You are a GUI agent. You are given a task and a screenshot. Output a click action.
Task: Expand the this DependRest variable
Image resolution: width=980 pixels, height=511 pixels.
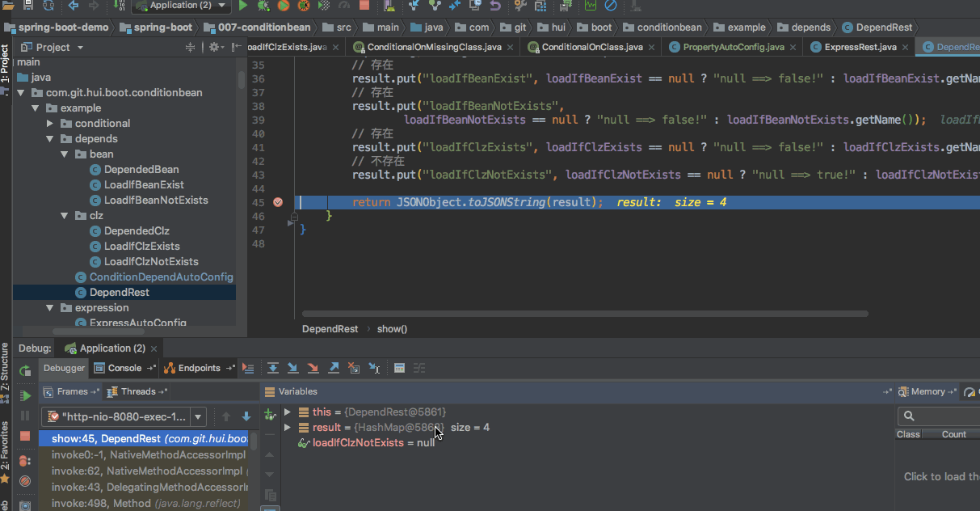point(287,412)
